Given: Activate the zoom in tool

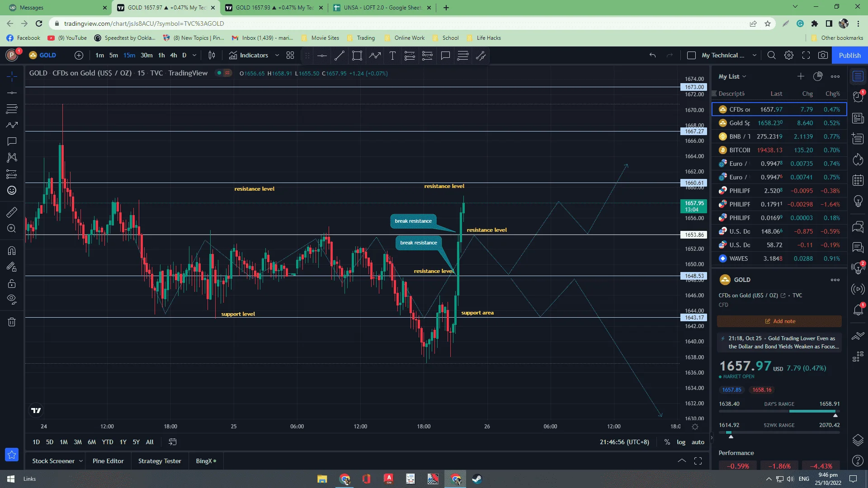Looking at the screenshot, I should (x=12, y=229).
